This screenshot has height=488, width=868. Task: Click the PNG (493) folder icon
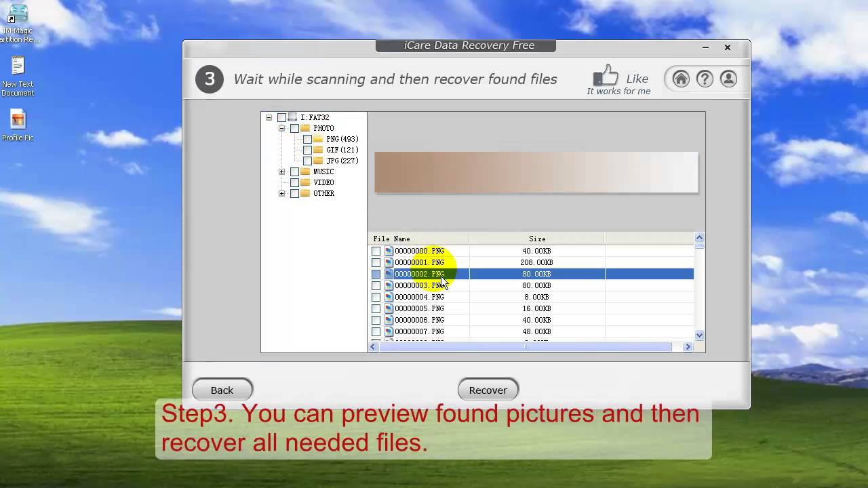tap(318, 139)
